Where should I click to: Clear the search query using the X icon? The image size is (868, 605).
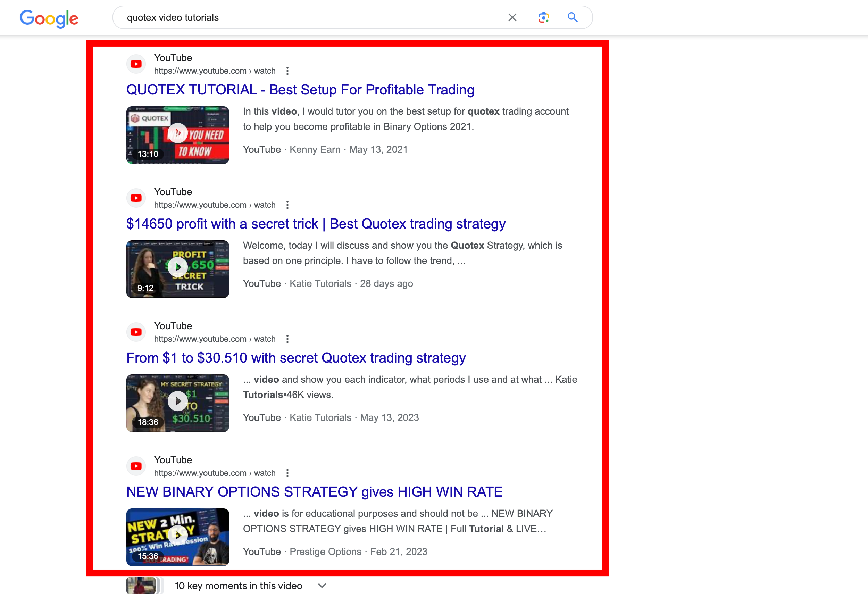point(512,17)
